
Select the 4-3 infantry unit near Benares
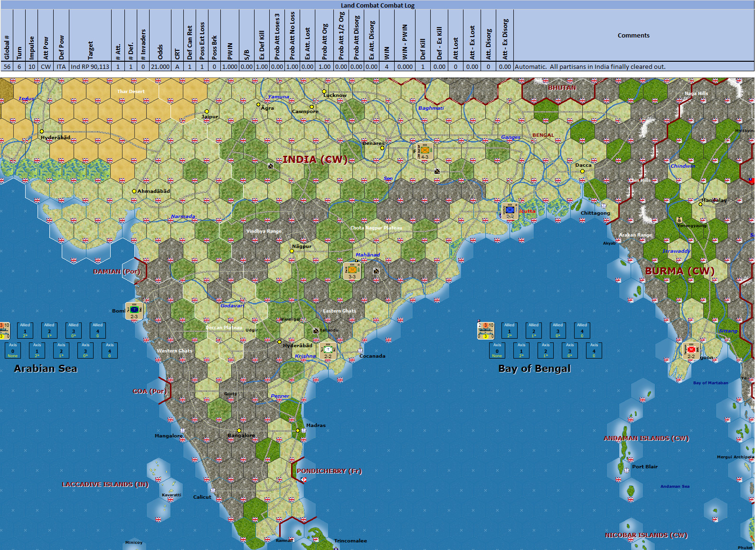(x=424, y=151)
